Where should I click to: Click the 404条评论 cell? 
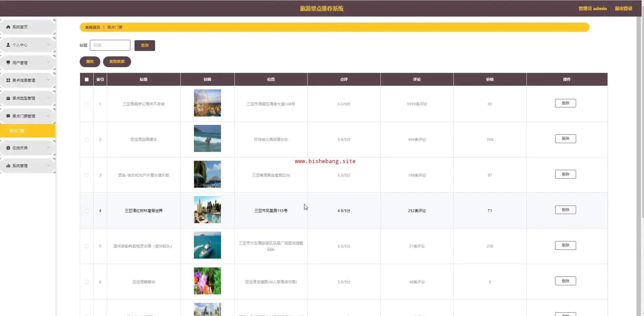click(x=417, y=139)
